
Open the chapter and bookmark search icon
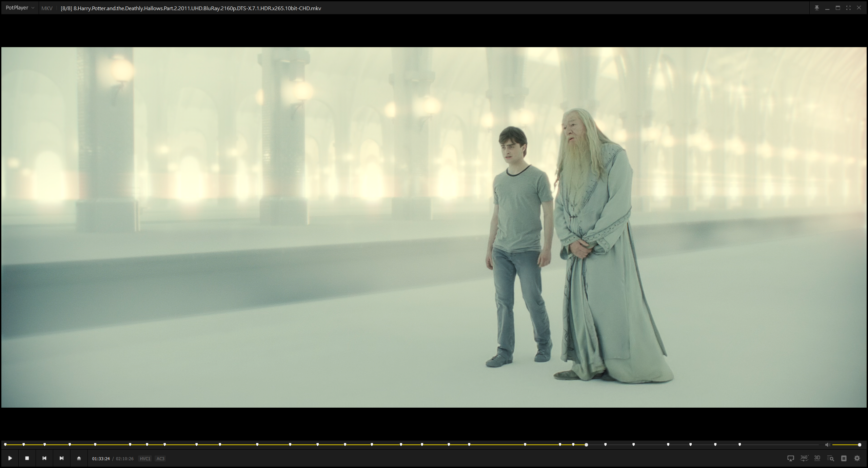pyautogui.click(x=830, y=459)
